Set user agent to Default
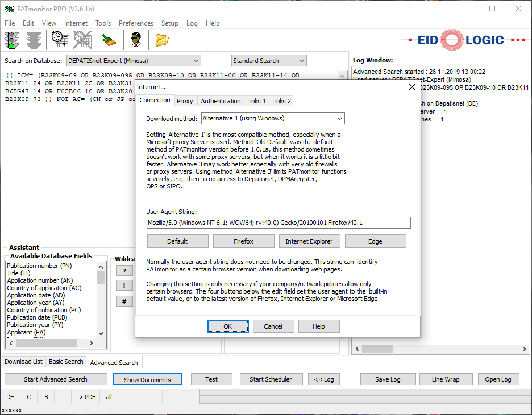Screen dimensions: 532x415 [177, 241]
